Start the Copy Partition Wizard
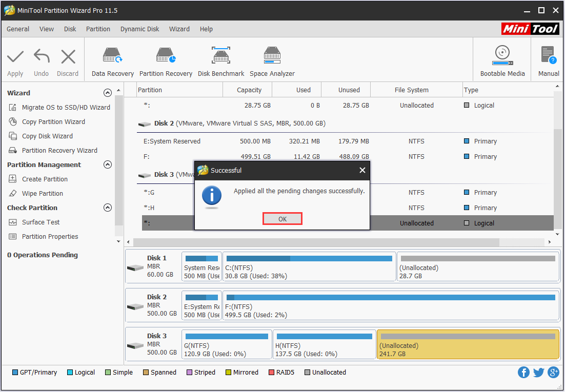Viewport: 565px width, 392px height. pyautogui.click(x=53, y=122)
